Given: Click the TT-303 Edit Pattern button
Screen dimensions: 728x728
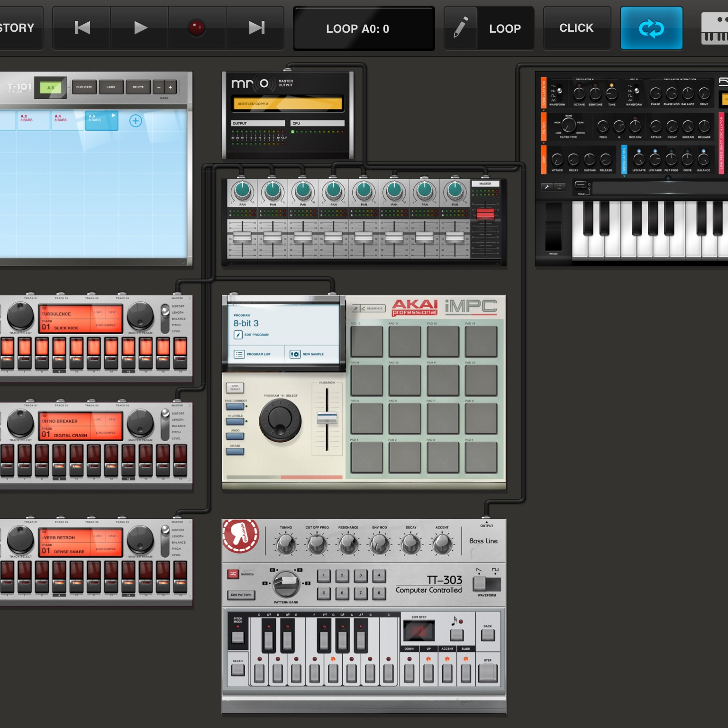Looking at the screenshot, I should click(x=241, y=595).
